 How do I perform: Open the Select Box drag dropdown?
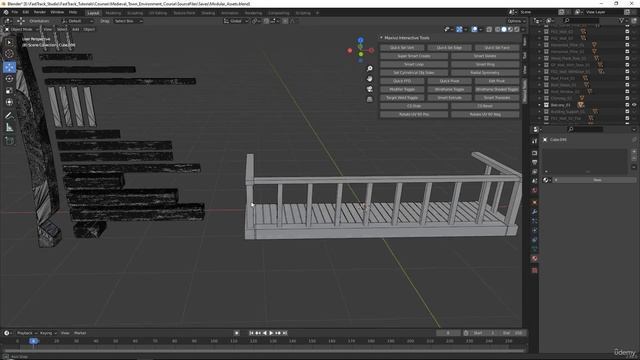coord(128,21)
